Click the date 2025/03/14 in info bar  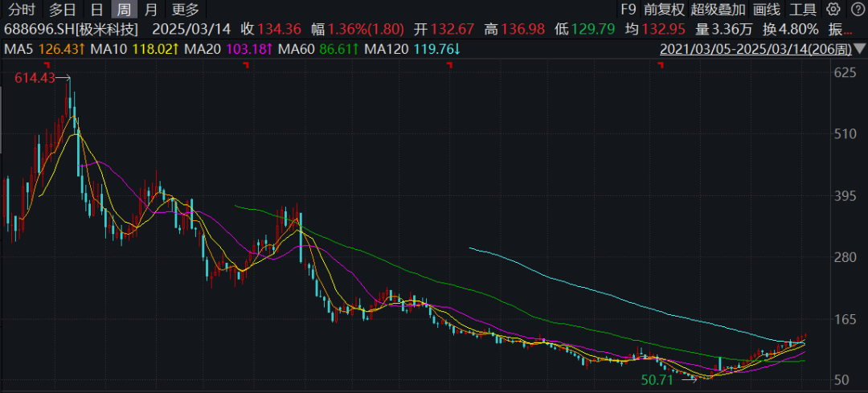pos(192,30)
